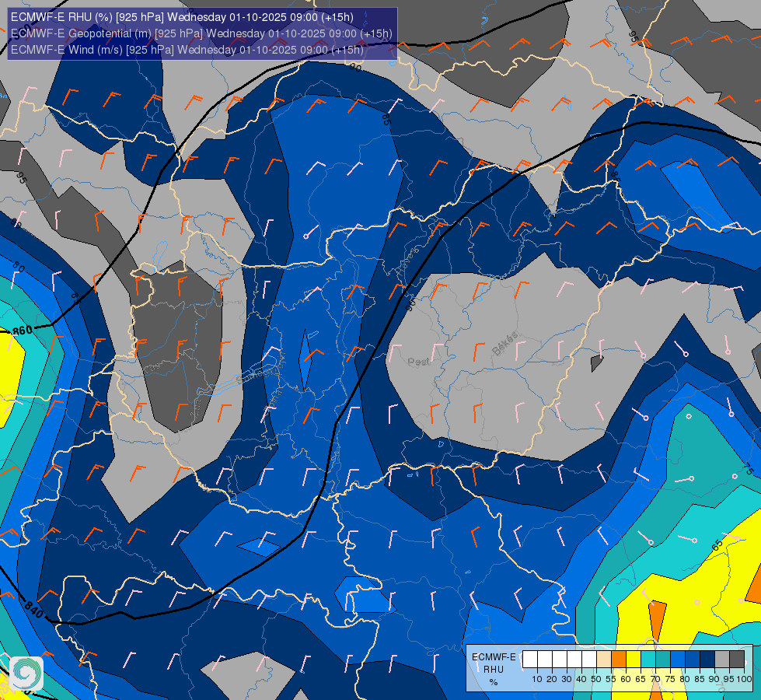Pick the navy 85-90% legend swatch
This screenshot has height=700, width=761.
pyautogui.click(x=707, y=659)
